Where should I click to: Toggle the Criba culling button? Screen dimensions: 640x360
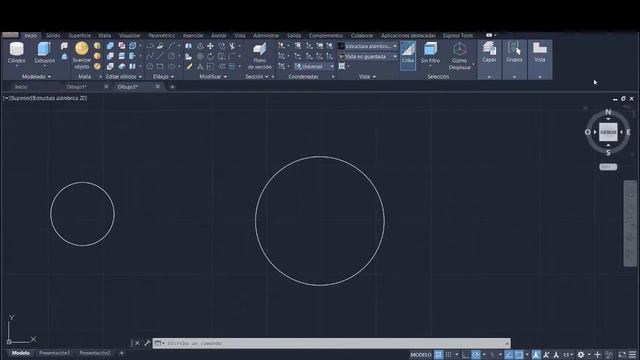point(408,56)
